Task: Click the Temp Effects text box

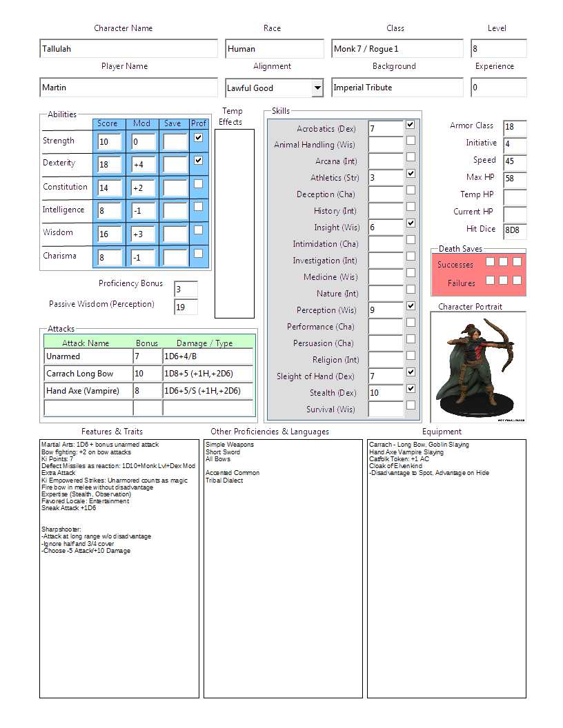Action: (235, 224)
